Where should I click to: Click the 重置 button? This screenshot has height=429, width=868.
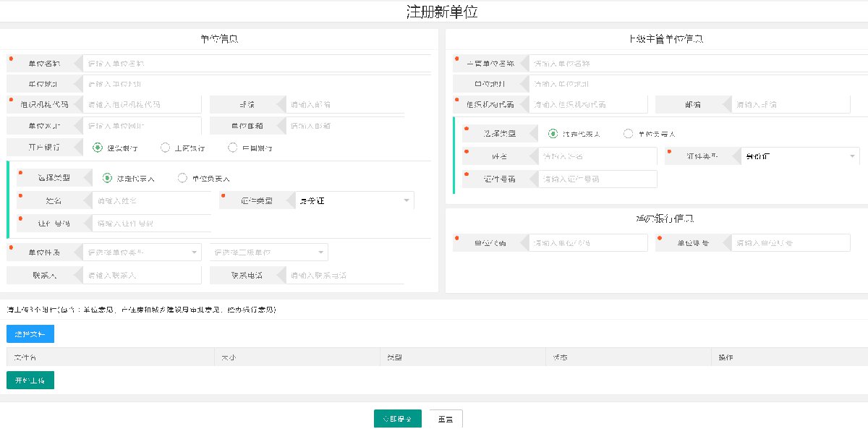[x=446, y=419]
